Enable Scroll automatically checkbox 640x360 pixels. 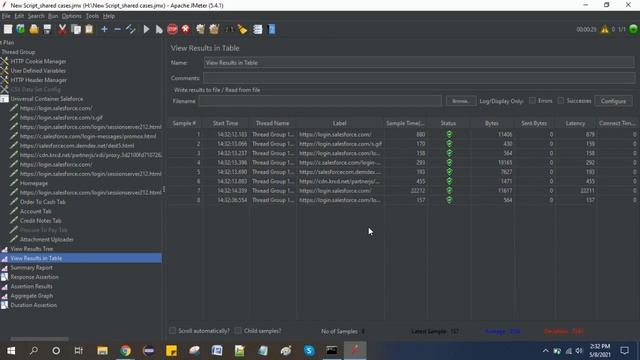point(173,331)
